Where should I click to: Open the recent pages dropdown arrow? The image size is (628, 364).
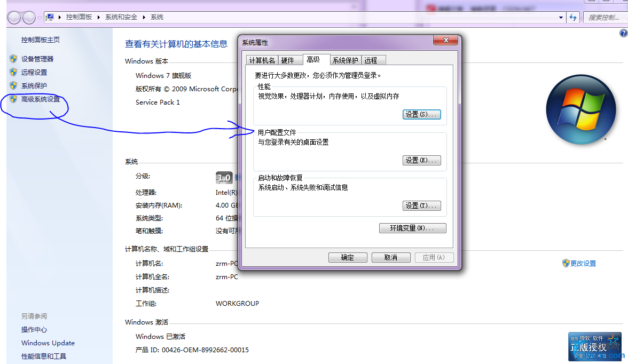click(x=40, y=18)
